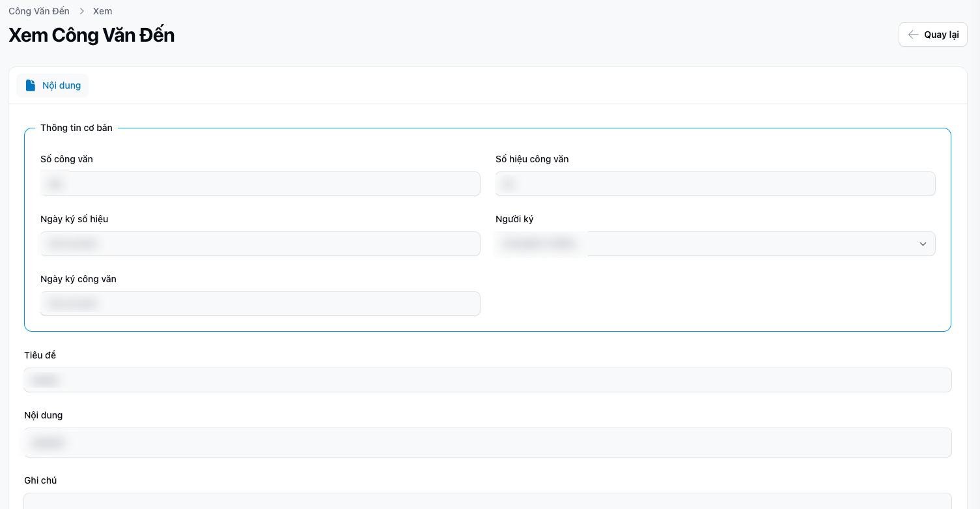Go to Công Văn Đến breadcrumb
Screen dimensions: 980x509
[39, 11]
